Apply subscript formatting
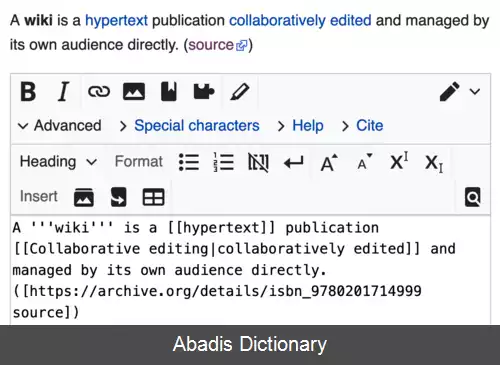Screen dimensions: 500x365 pyautogui.click(x=434, y=163)
